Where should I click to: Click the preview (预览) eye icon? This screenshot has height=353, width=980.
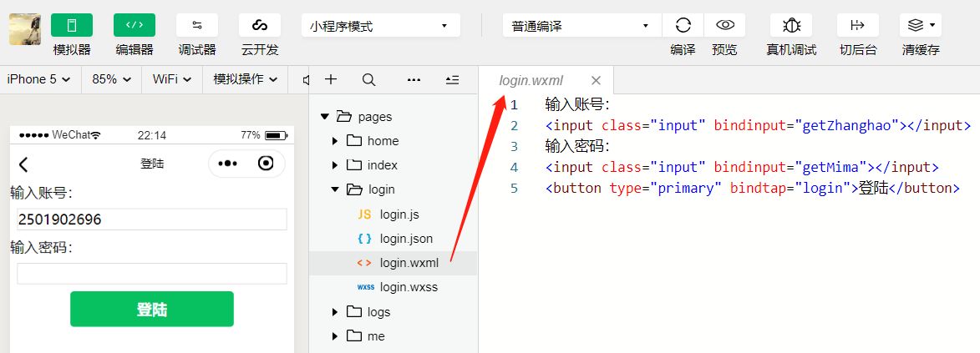[x=725, y=26]
